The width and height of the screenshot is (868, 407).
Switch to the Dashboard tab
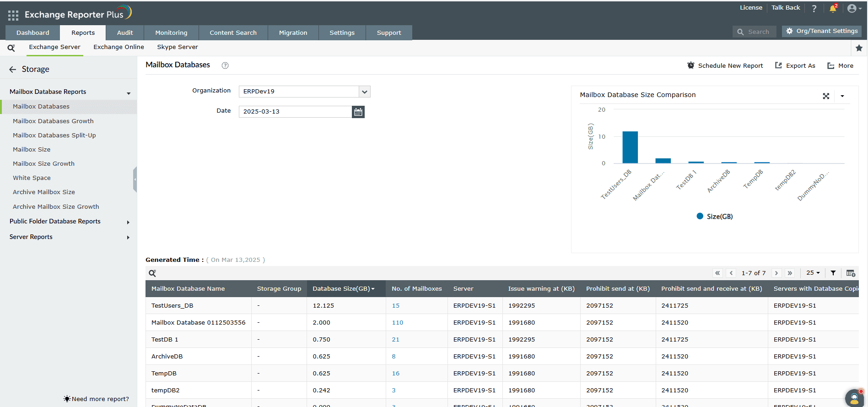(32, 33)
